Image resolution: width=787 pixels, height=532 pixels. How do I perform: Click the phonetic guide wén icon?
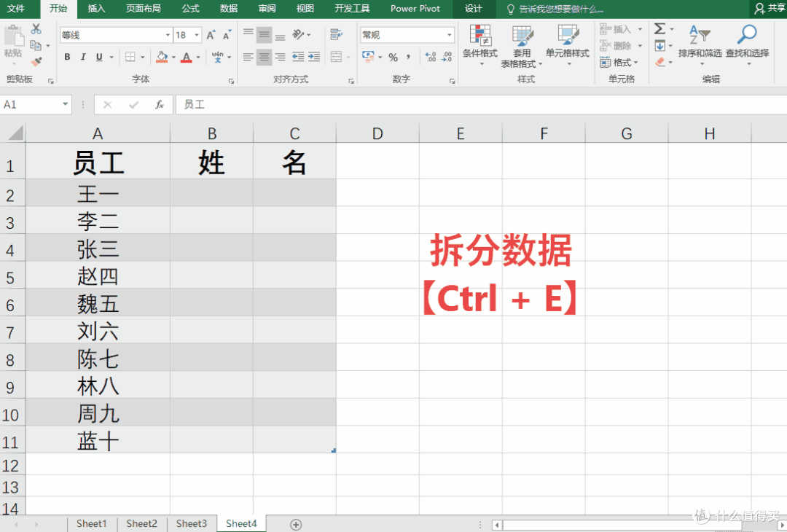217,58
